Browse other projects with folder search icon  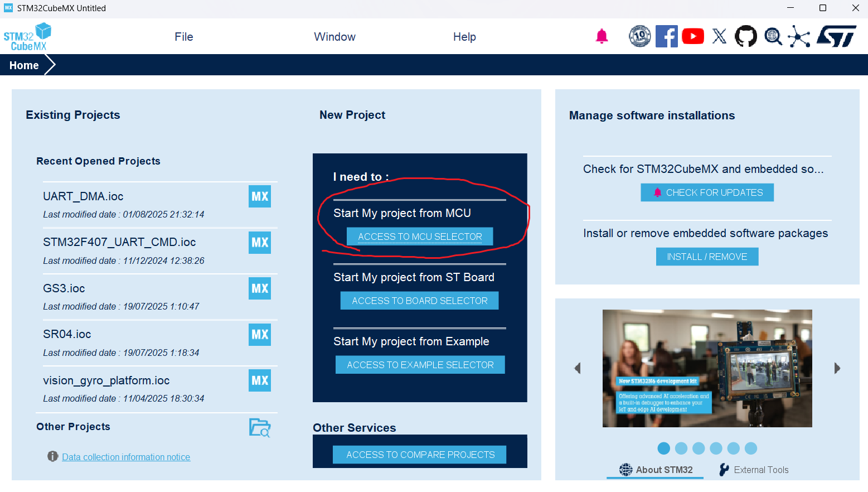coord(260,428)
